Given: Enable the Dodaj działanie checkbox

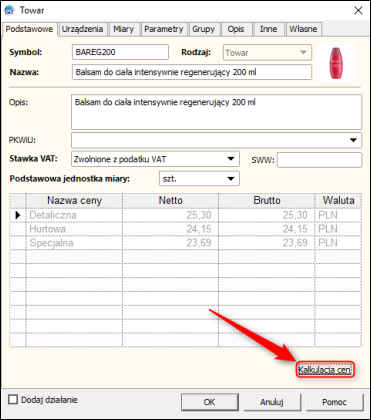Looking at the screenshot, I should pos(13,399).
